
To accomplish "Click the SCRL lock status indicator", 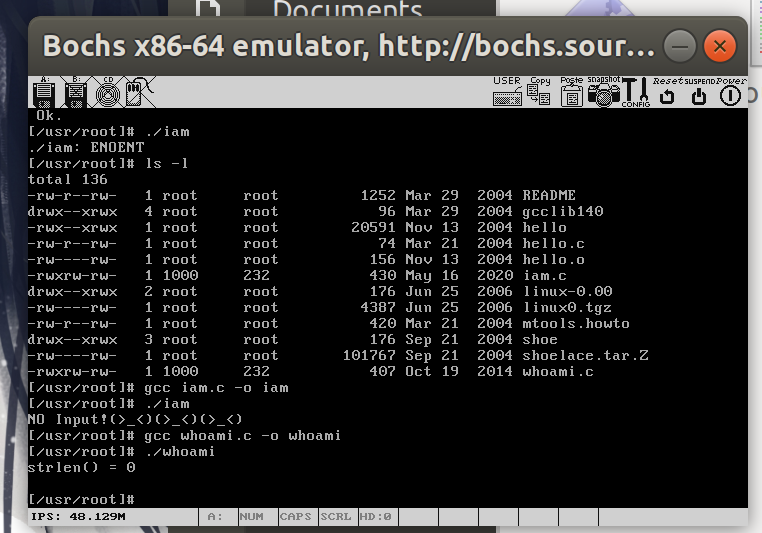I will point(338,517).
